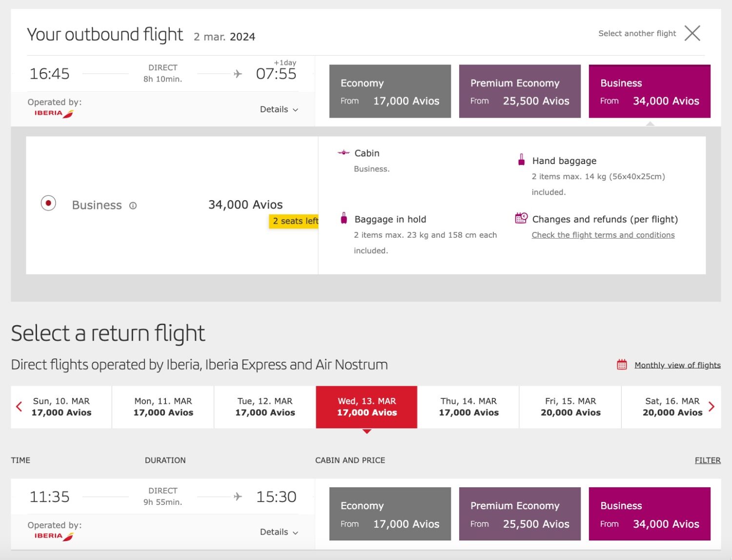Select the Thu, 14. MAR date tab

[x=468, y=407]
